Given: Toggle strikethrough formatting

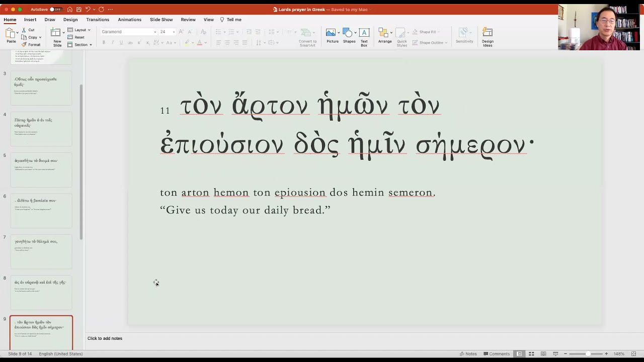Looking at the screenshot, I should (x=130, y=43).
